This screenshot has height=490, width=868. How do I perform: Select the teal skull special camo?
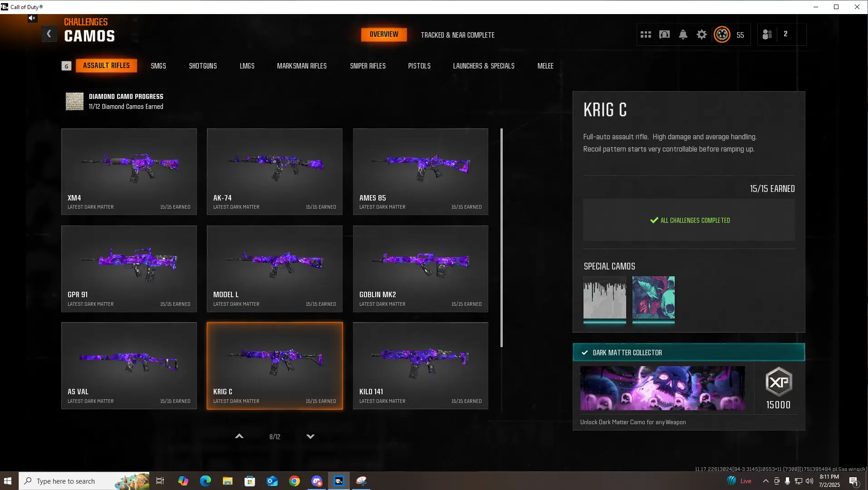point(653,298)
